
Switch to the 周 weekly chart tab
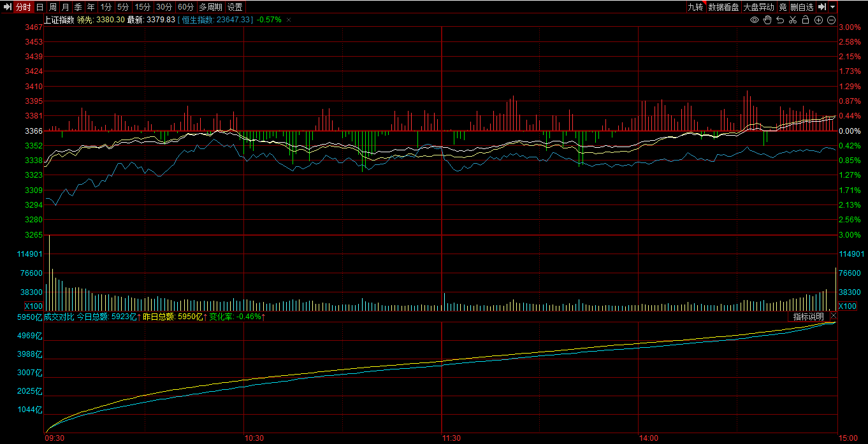coord(53,7)
